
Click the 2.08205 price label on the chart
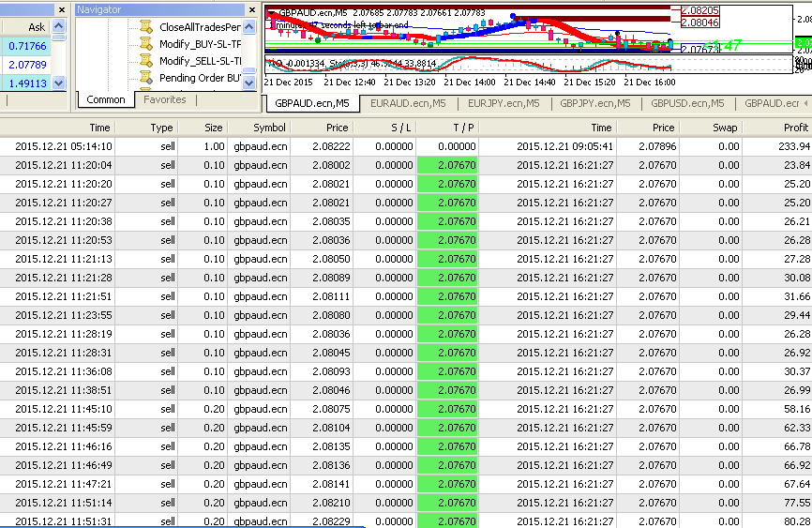click(x=699, y=10)
